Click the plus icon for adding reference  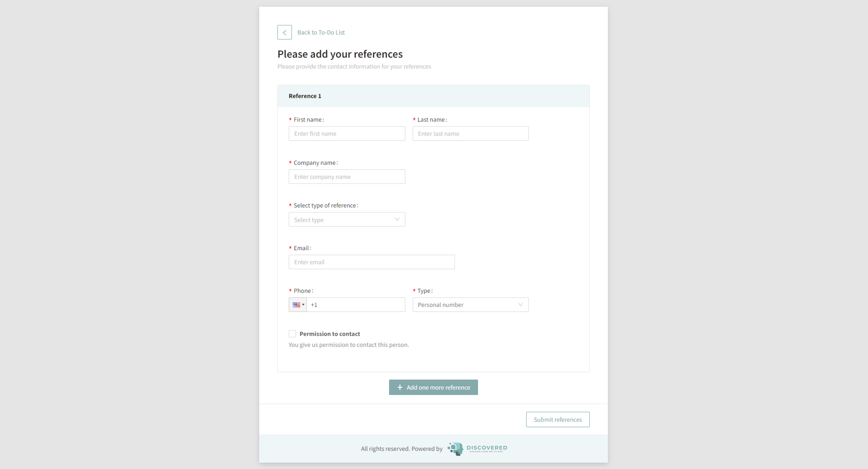tap(400, 388)
